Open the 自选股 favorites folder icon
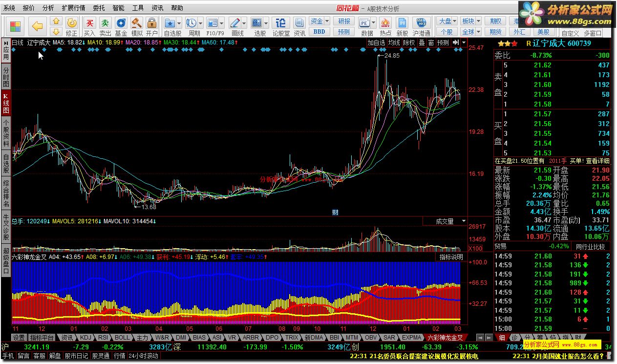Viewport: 617px width, 364px height. (x=170, y=23)
